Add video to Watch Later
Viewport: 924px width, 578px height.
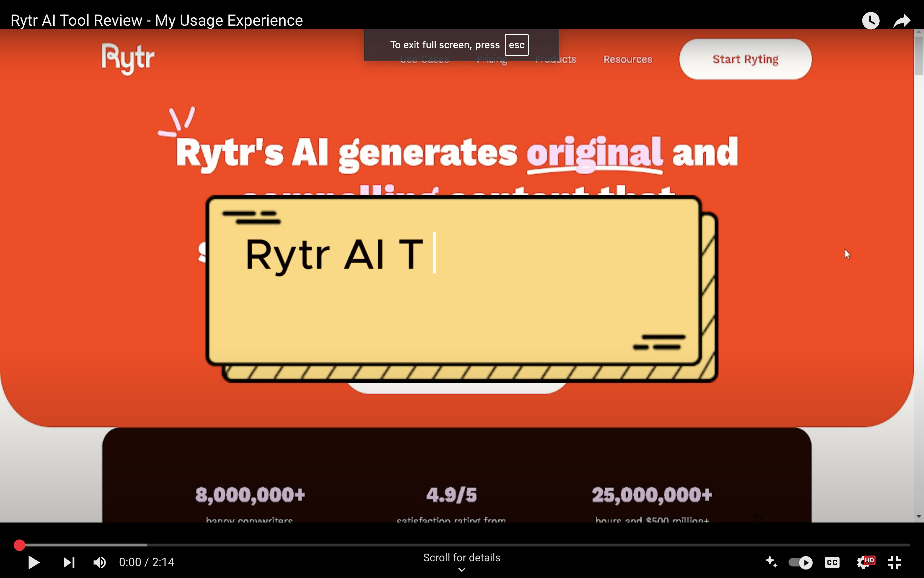(871, 21)
